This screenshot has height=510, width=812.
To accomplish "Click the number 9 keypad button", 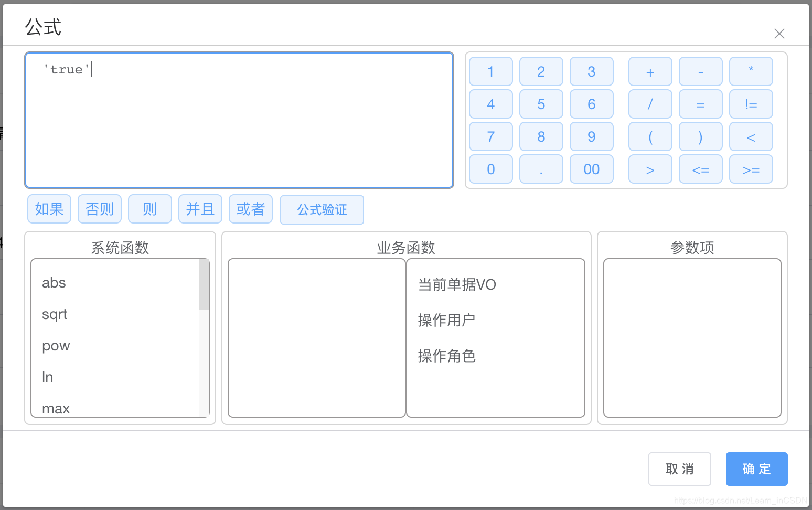I will [591, 136].
